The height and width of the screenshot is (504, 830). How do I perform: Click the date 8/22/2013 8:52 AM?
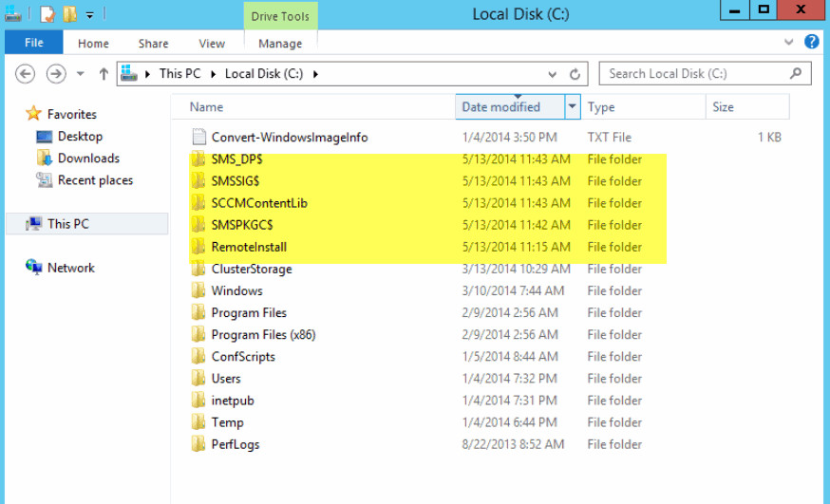[513, 444]
